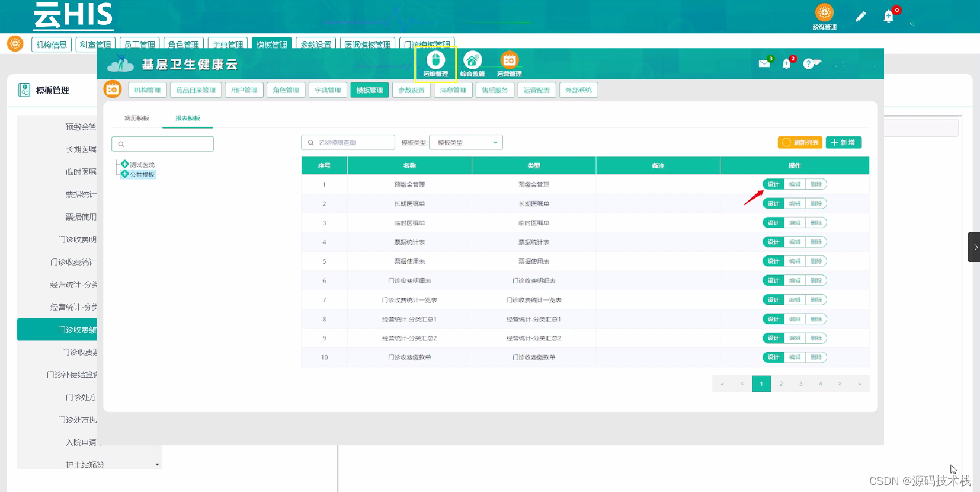Open the 运营配置 menu
This screenshot has height=492, width=980.
(537, 90)
